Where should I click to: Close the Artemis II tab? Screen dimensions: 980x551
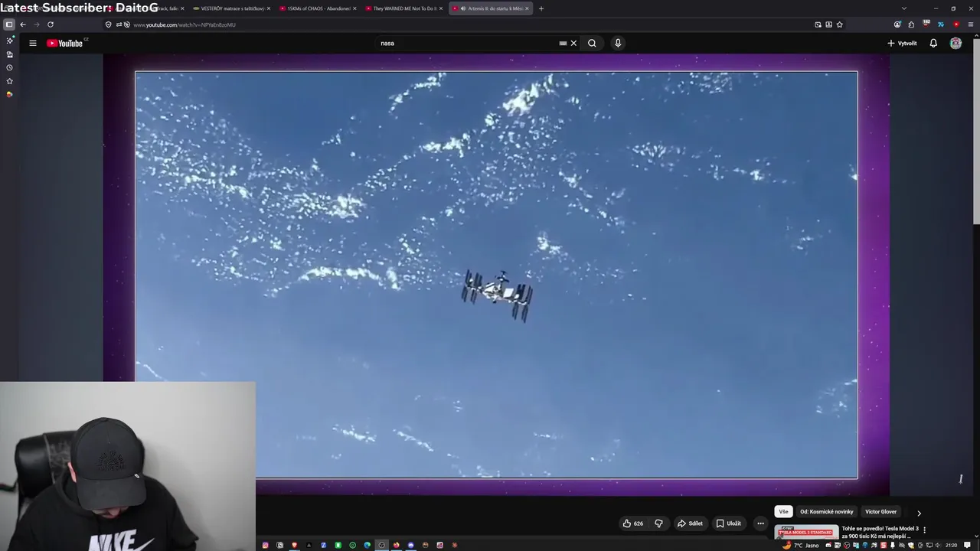pos(527,8)
